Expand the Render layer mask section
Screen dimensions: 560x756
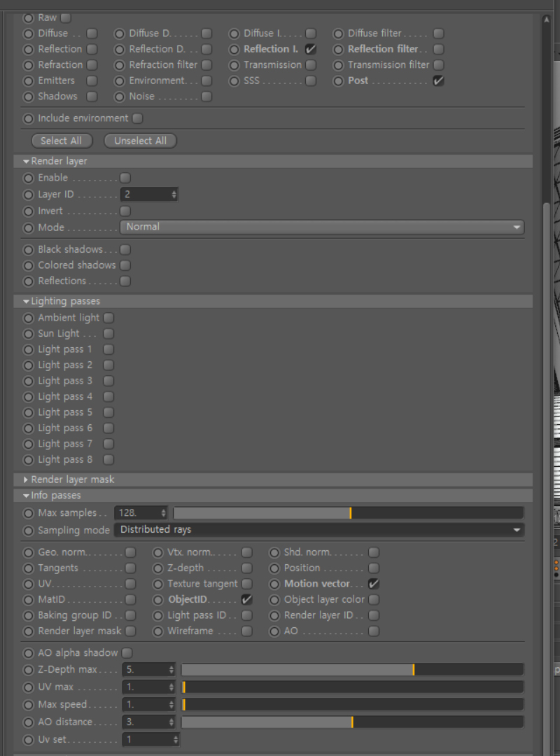(x=26, y=480)
